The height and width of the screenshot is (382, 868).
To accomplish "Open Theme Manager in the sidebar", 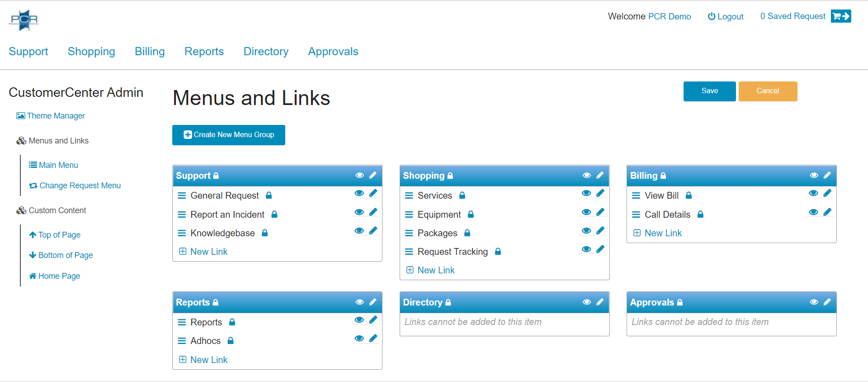I will click(x=56, y=116).
